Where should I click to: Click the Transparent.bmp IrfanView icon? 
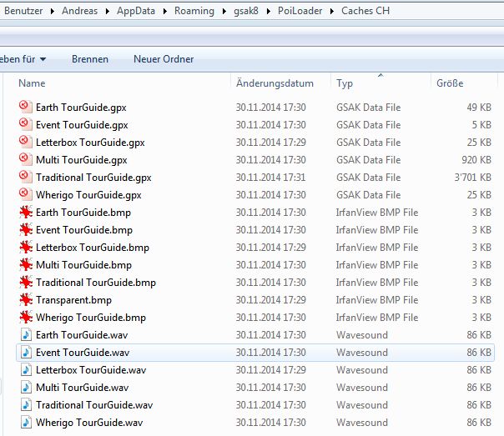(26, 299)
